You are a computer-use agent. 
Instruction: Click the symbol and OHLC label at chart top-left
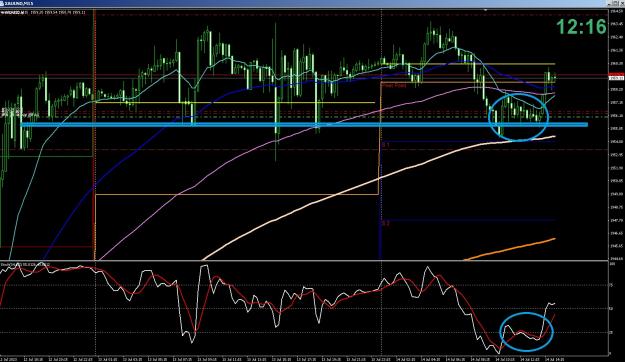(44, 13)
